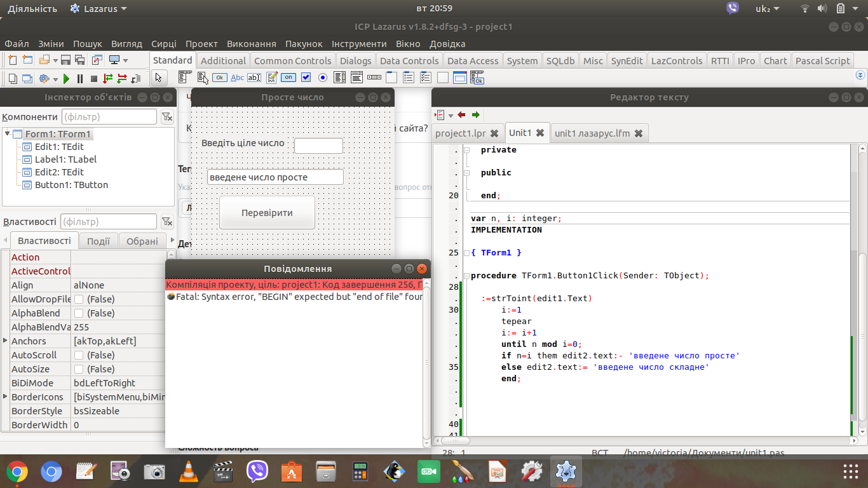The image size is (868, 488).
Task: Open the Виконання menu
Action: (252, 44)
